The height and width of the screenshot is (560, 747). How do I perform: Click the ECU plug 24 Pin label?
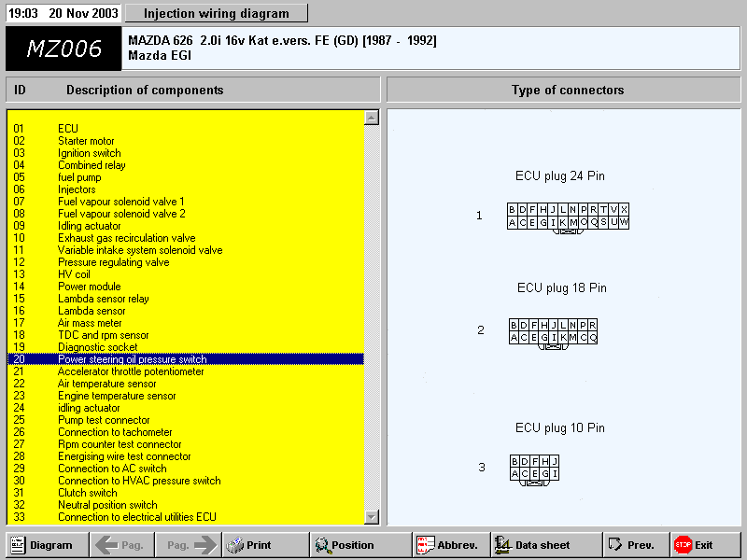(x=559, y=175)
